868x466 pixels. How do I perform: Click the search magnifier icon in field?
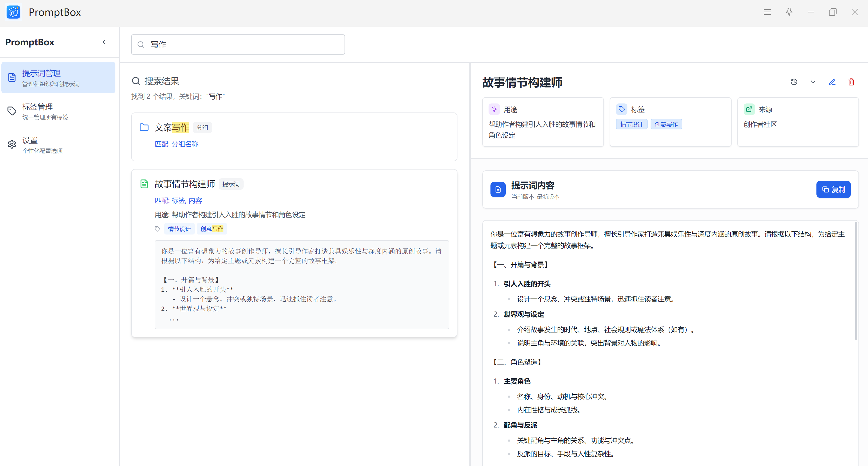[x=141, y=44]
